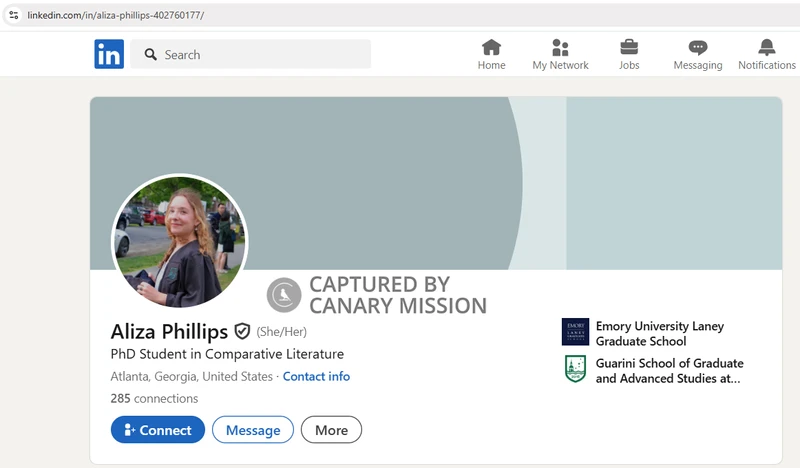The image size is (800, 468).
Task: Open My Network page
Action: click(x=560, y=54)
